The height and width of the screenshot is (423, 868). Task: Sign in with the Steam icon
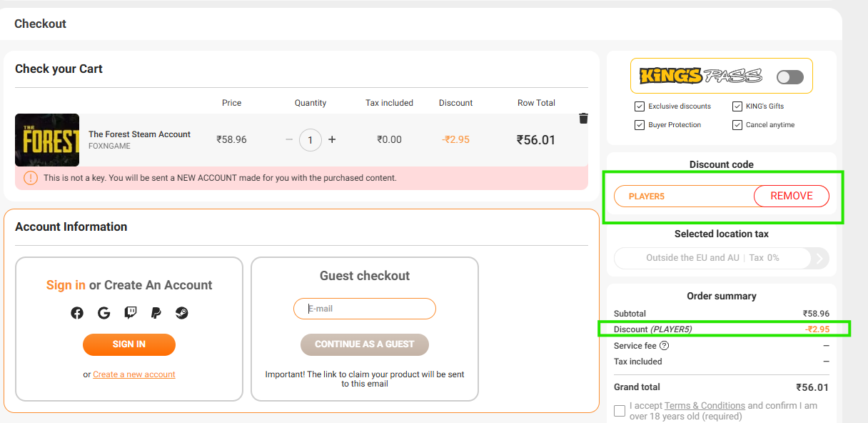182,312
